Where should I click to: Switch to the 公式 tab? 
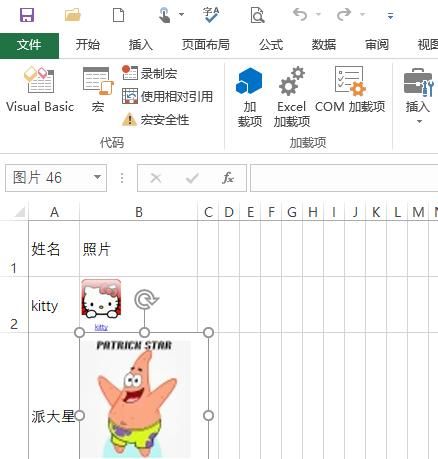271,44
